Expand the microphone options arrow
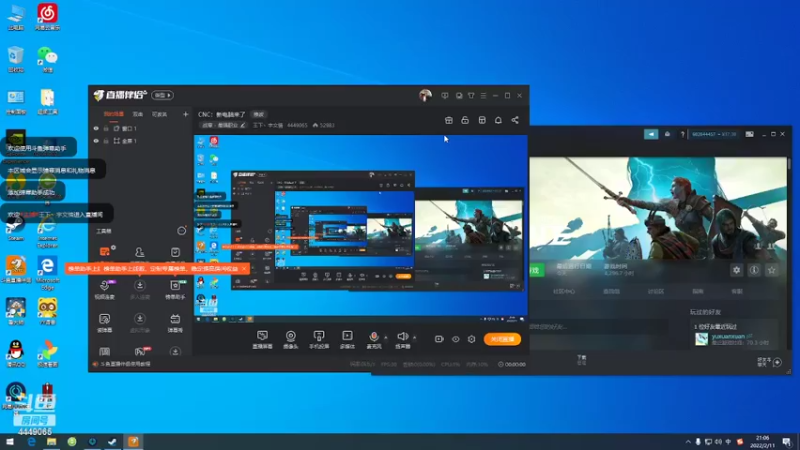This screenshot has width=800, height=450. [386, 337]
